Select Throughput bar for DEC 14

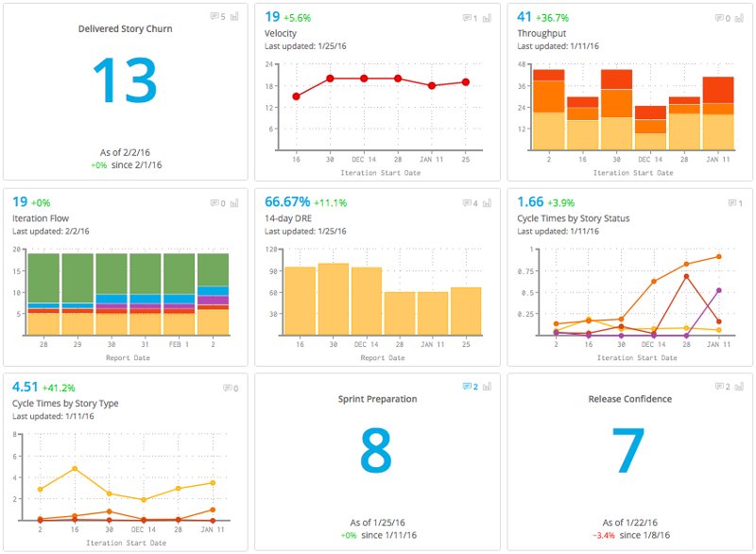650,128
